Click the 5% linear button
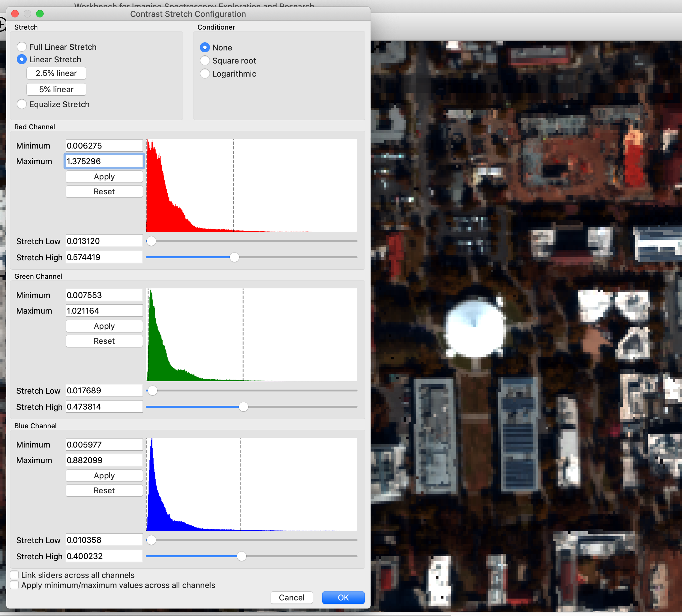The width and height of the screenshot is (682, 616). coord(56,89)
